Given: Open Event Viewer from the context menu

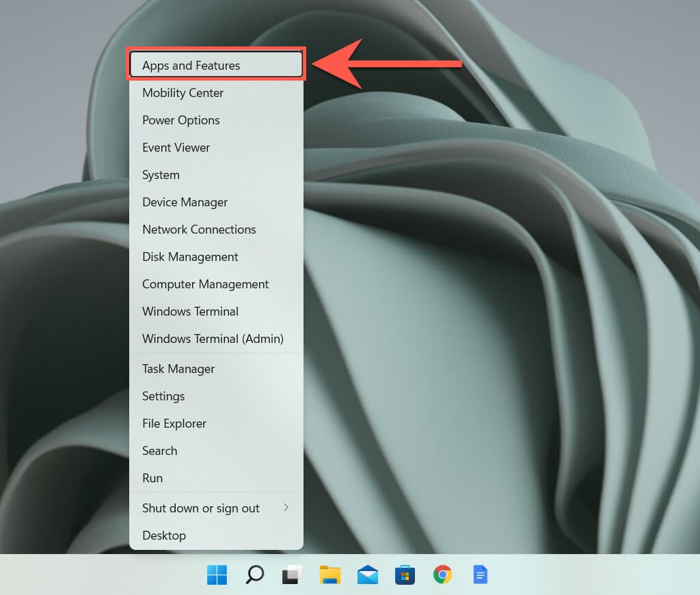Looking at the screenshot, I should 176,148.
